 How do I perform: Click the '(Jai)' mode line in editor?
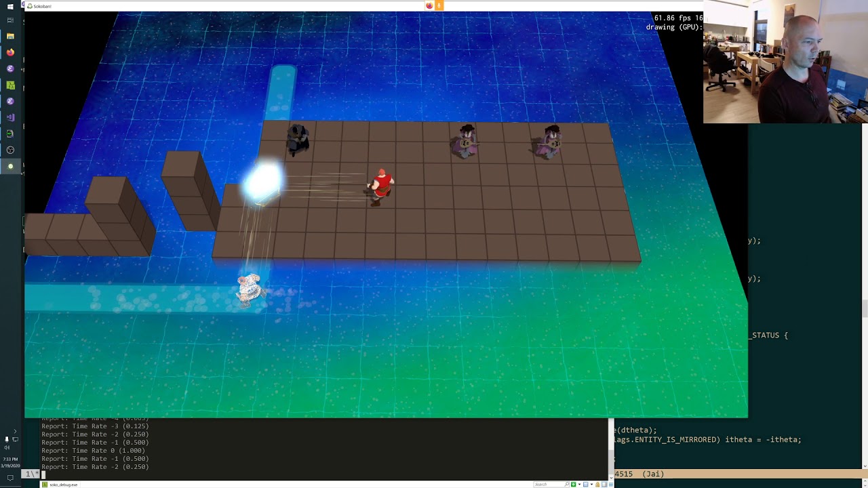(x=653, y=474)
